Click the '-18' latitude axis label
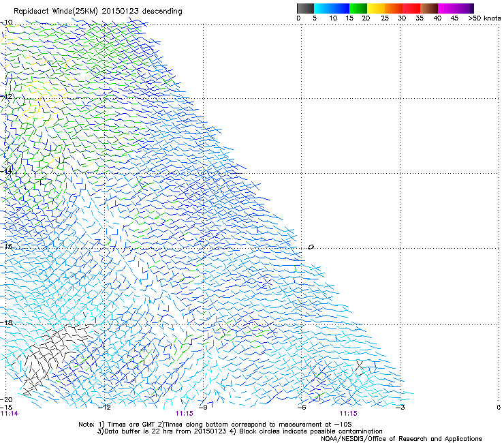Image resolution: width=504 pixels, height=443 pixels. pos(6,322)
